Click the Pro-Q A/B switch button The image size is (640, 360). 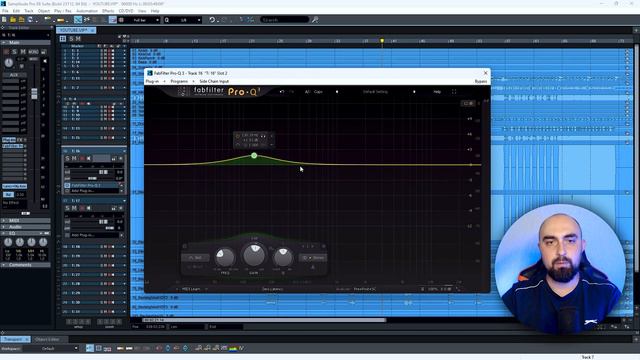307,92
